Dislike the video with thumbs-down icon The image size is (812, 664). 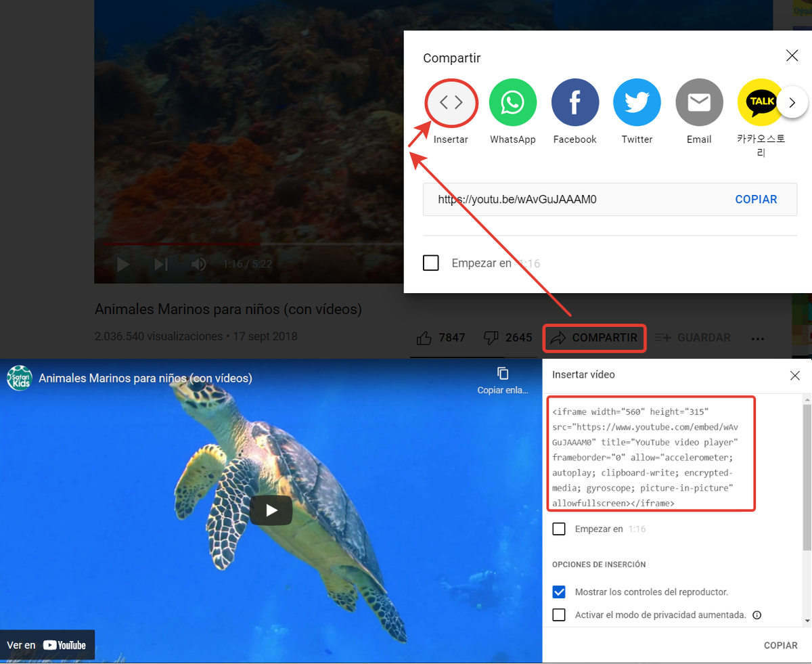coord(492,338)
